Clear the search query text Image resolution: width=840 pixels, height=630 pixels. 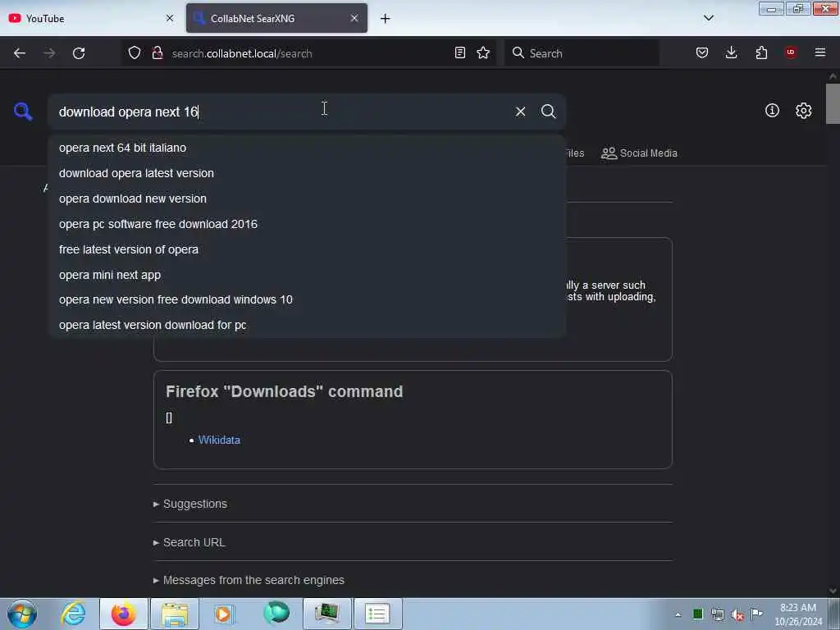click(520, 112)
